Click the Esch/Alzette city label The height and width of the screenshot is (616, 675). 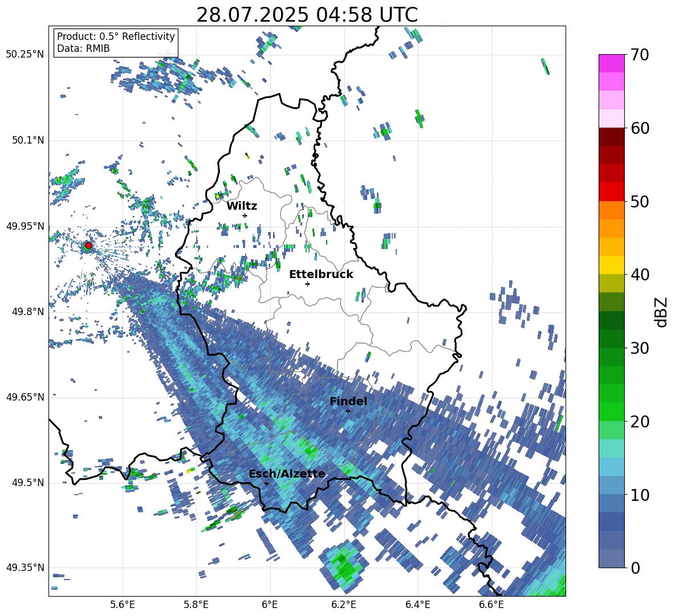[287, 474]
